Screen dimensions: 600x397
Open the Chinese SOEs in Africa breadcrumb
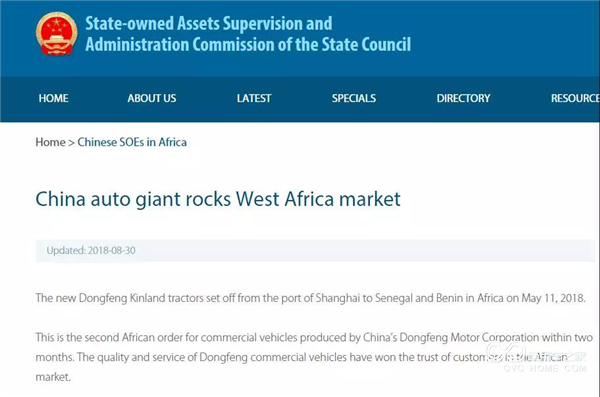(x=132, y=142)
